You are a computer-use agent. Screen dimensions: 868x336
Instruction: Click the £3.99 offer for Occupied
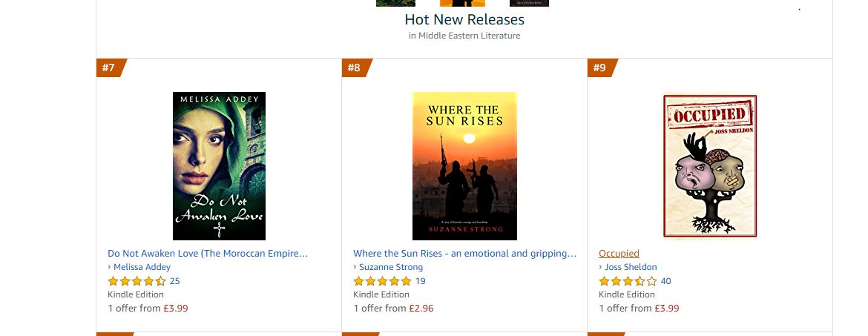(667, 308)
